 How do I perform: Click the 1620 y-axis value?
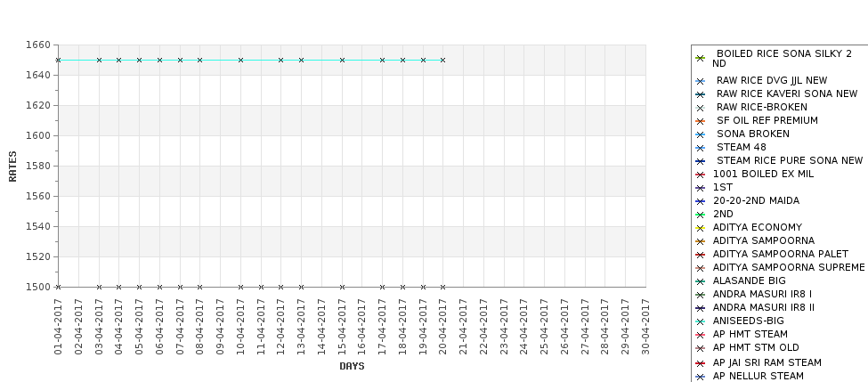38,105
